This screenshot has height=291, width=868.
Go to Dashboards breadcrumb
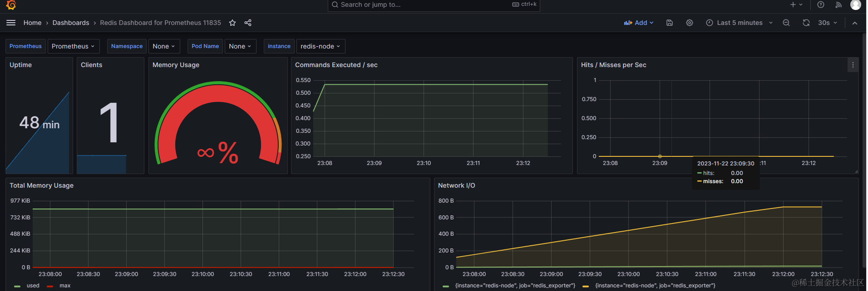71,23
